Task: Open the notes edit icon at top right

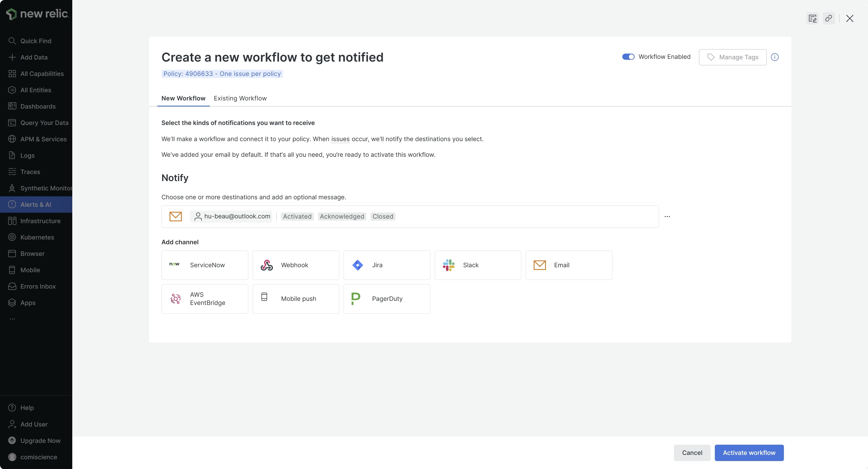Action: click(812, 18)
